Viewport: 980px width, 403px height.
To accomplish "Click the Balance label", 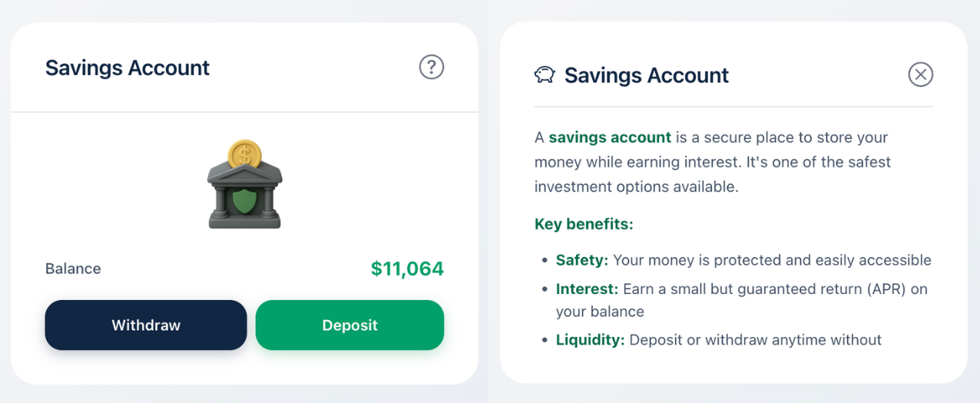I will [73, 269].
